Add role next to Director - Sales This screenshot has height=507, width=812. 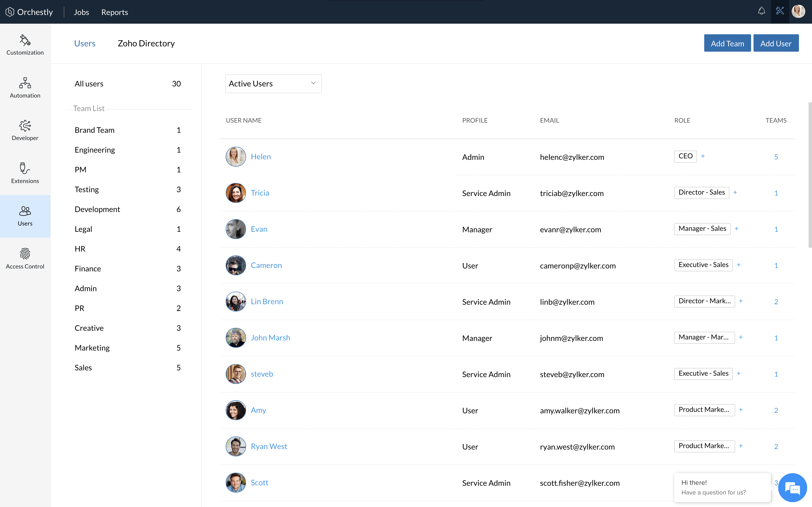point(735,192)
